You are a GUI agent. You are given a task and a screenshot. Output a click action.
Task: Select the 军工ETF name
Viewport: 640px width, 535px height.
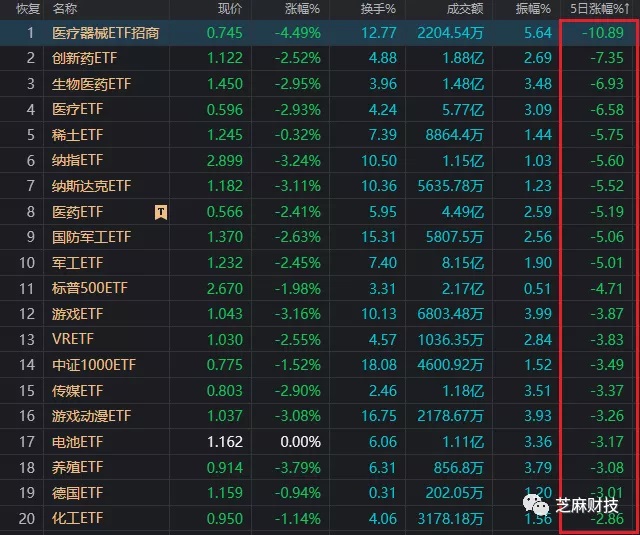tap(77, 263)
